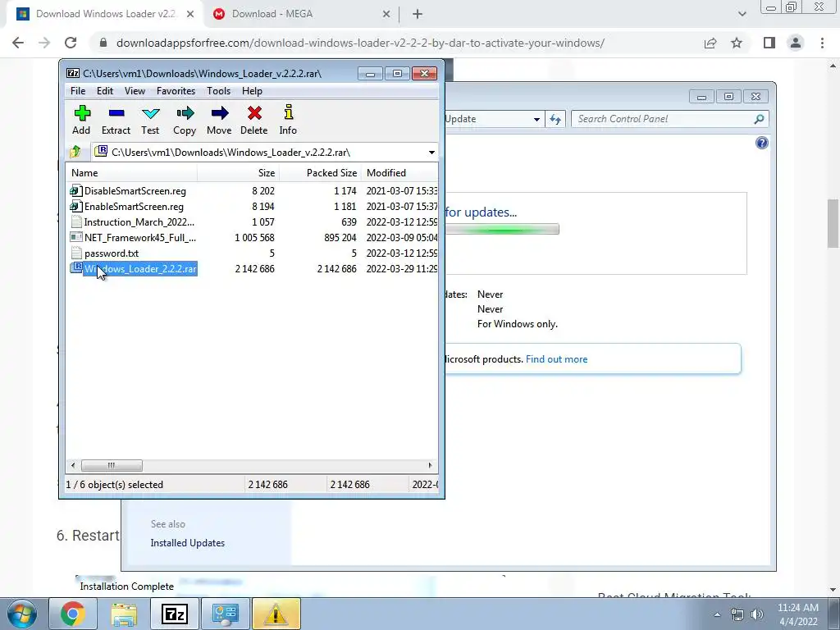
Task: Click the 7-Zip address path field
Action: click(264, 152)
